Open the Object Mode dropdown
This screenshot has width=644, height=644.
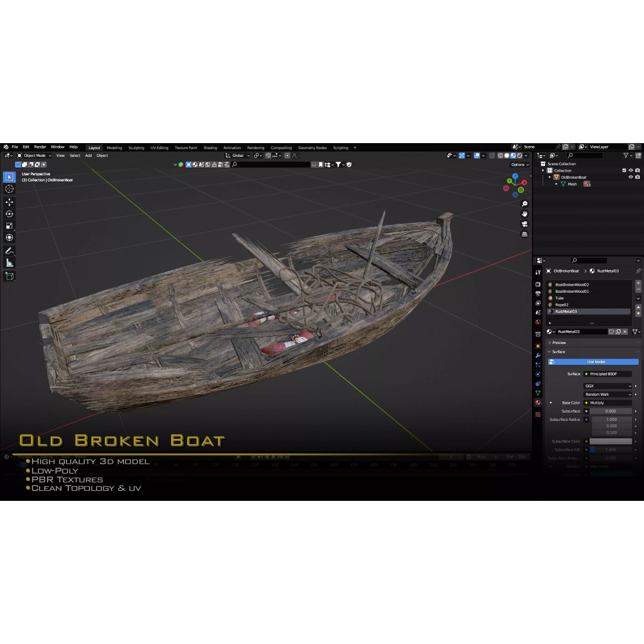click(34, 156)
